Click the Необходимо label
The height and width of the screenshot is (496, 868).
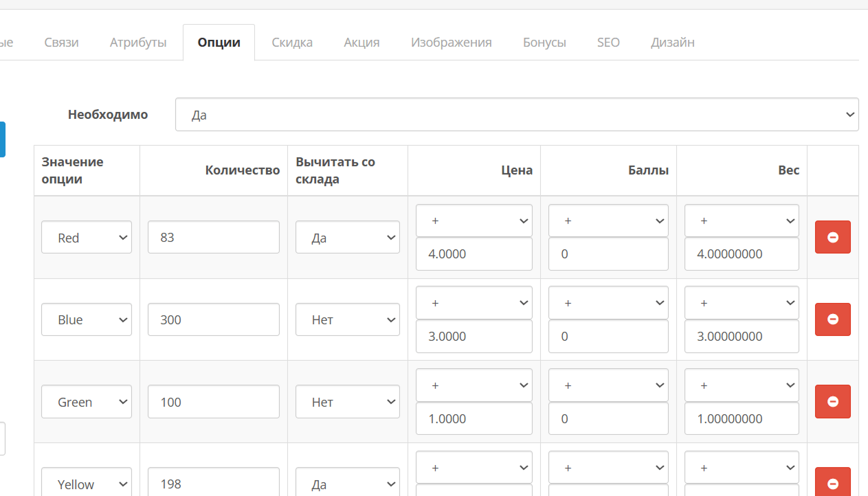tap(108, 115)
